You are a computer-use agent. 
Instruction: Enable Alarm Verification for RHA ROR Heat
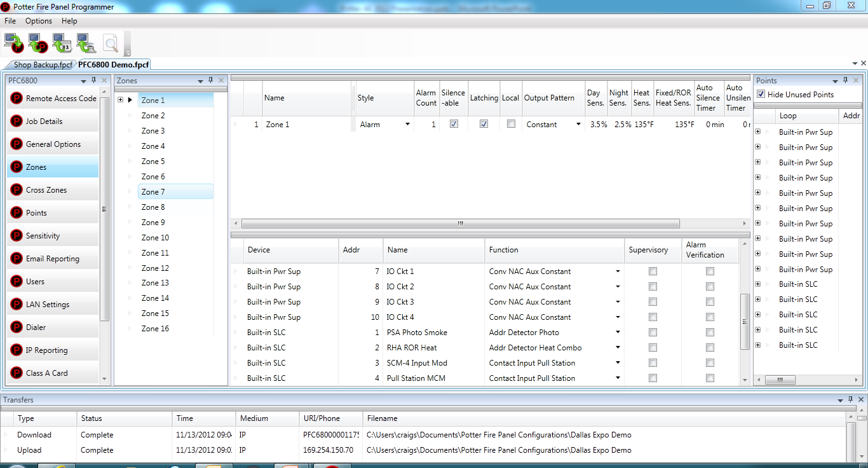(710, 348)
